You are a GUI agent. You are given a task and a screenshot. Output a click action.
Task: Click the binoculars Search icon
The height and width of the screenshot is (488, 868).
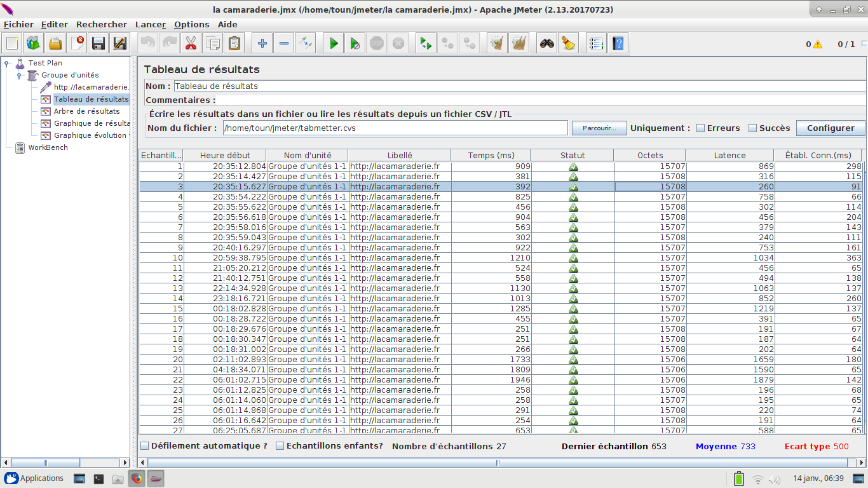[547, 43]
